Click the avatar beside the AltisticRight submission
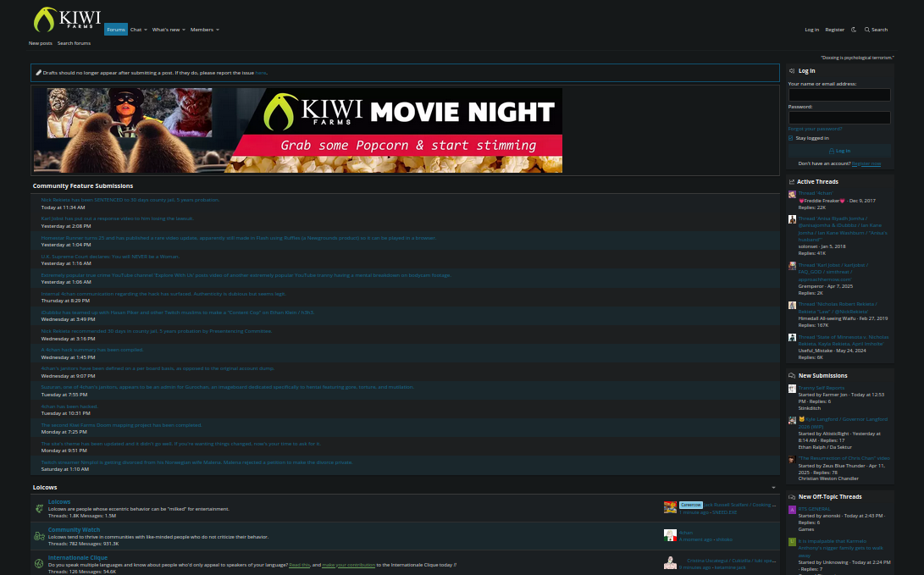The height and width of the screenshot is (575, 924). pyautogui.click(x=792, y=420)
